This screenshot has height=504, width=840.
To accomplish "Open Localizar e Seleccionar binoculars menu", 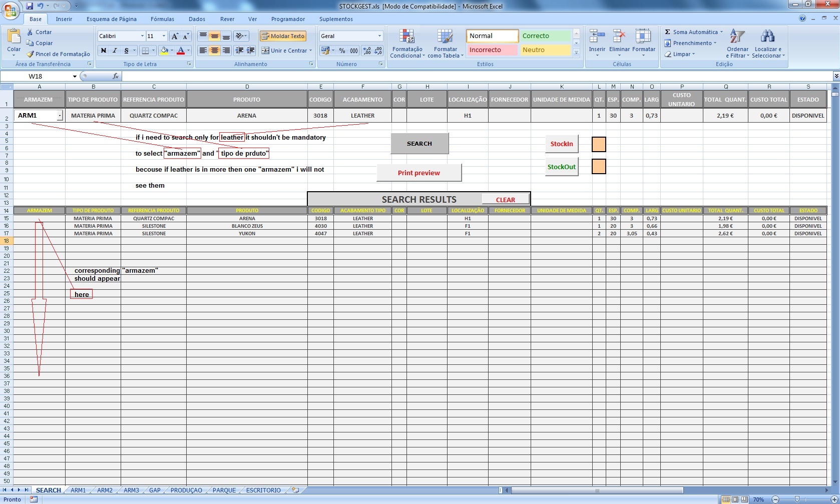I will click(x=768, y=44).
